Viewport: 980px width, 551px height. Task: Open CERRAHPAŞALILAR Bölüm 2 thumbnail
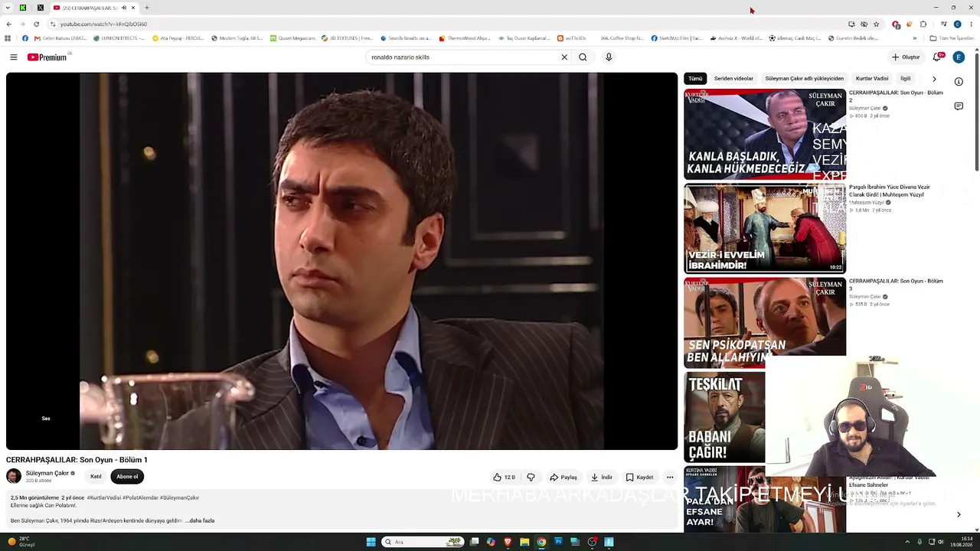(x=765, y=135)
